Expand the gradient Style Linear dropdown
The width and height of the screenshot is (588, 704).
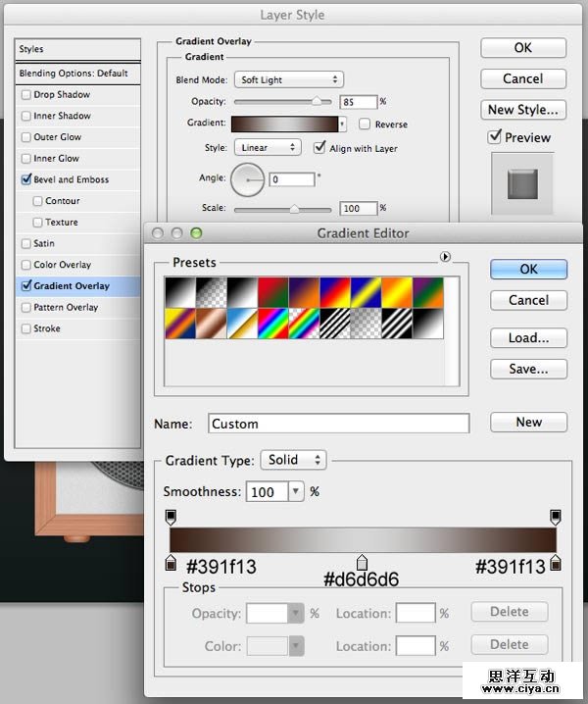pyautogui.click(x=267, y=148)
